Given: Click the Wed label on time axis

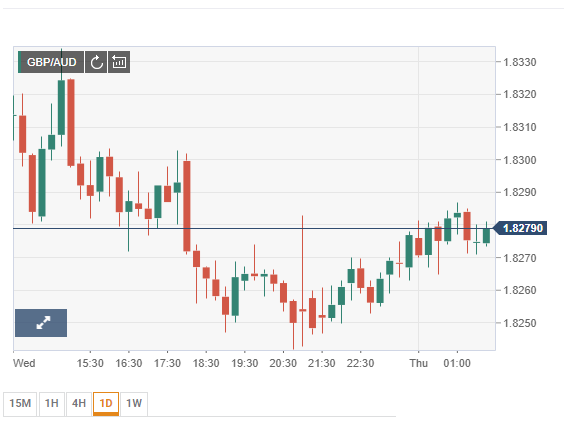Looking at the screenshot, I should [24, 363].
